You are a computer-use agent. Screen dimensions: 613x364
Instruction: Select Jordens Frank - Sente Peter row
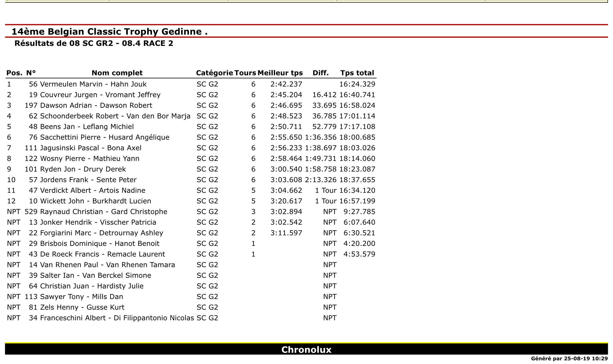(x=191, y=180)
